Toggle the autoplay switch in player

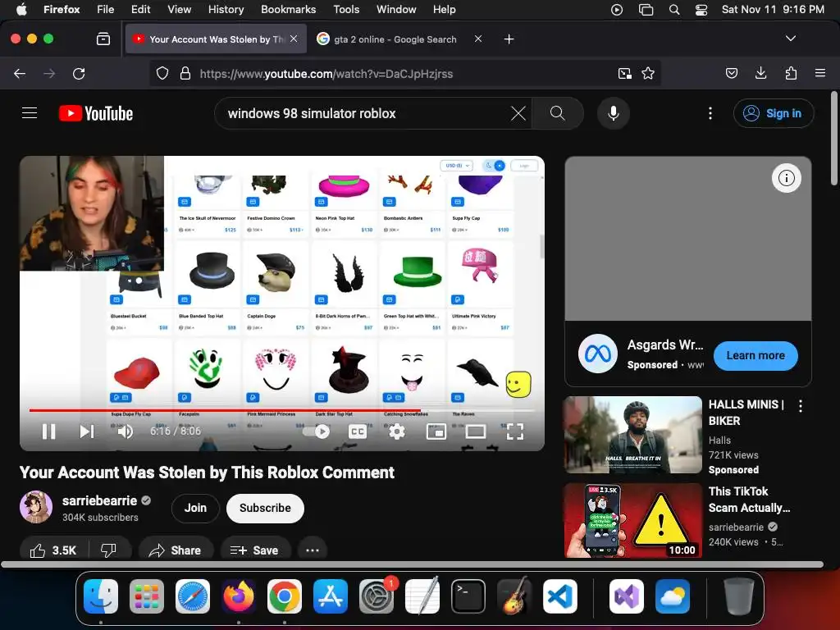click(x=316, y=431)
